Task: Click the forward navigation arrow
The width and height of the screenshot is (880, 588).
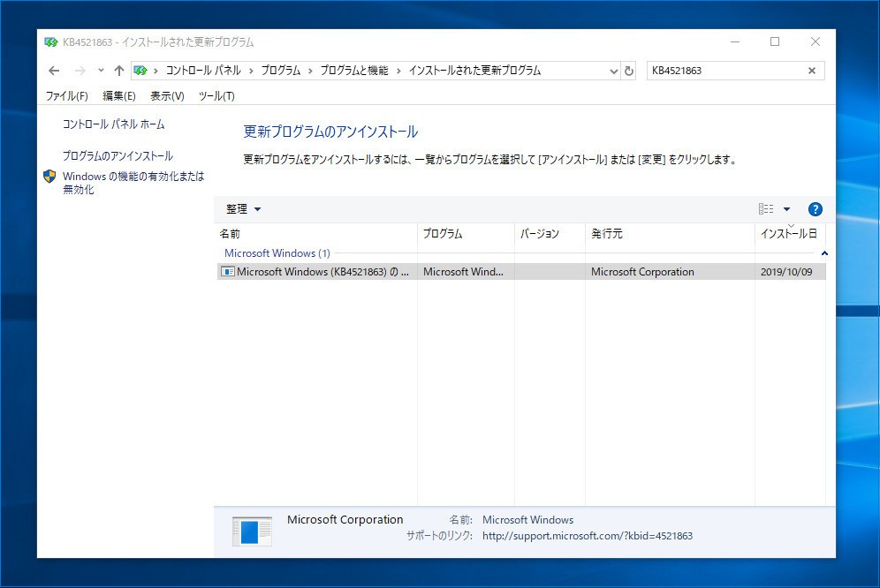Action: pos(80,71)
